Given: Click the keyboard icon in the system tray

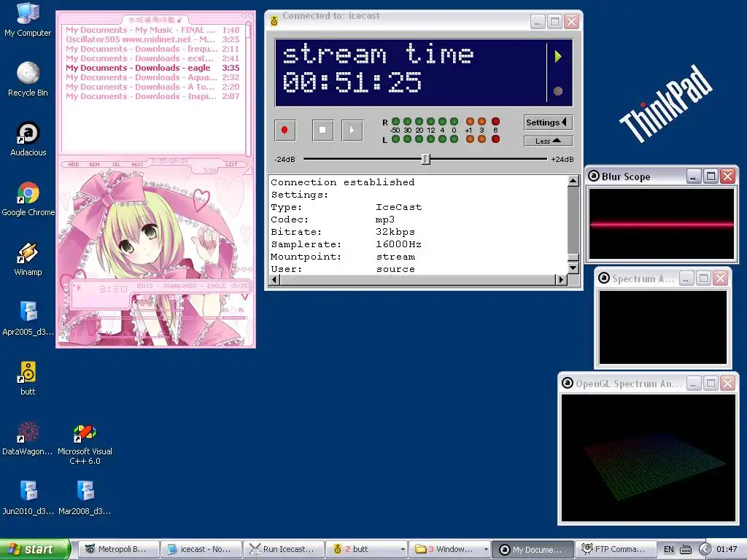Looking at the screenshot, I should point(686,550).
